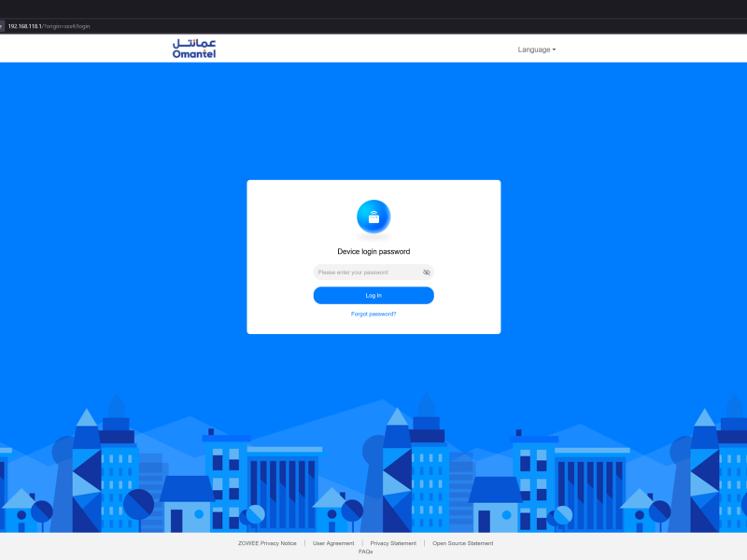Click the blue router icon above login form
The image size is (747, 560).
[x=373, y=217]
